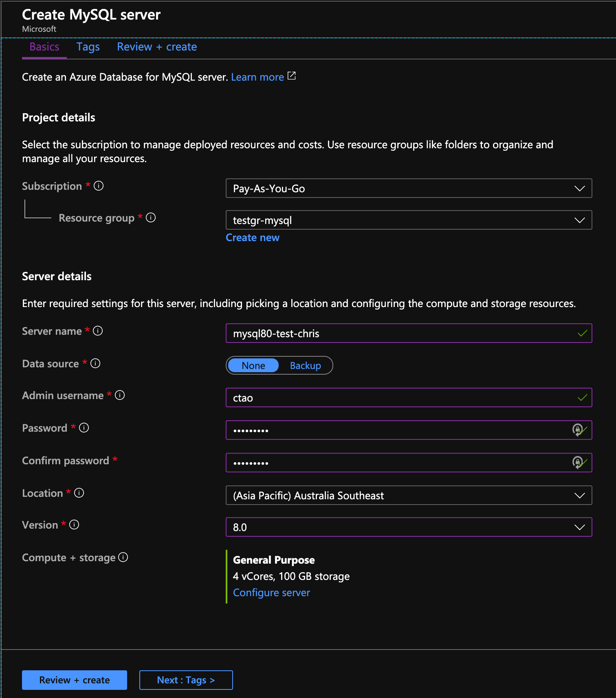Viewport: 616px width, 698px height.
Task: Show Server name info tooltip icon
Action: tap(98, 331)
